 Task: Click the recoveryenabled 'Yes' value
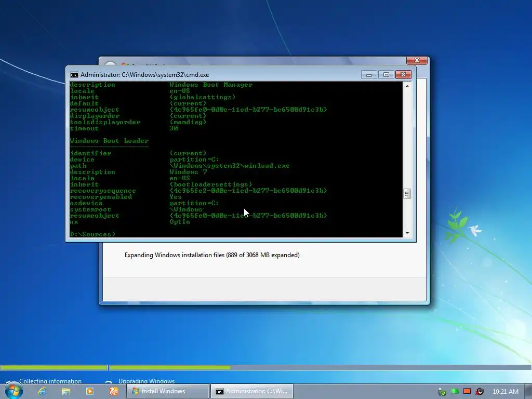point(176,197)
